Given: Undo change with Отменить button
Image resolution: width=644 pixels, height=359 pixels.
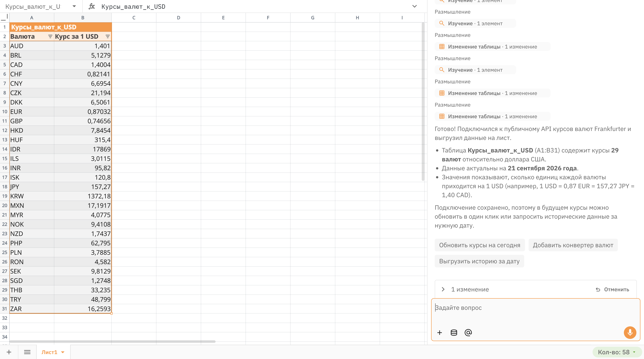Looking at the screenshot, I should click(612, 289).
